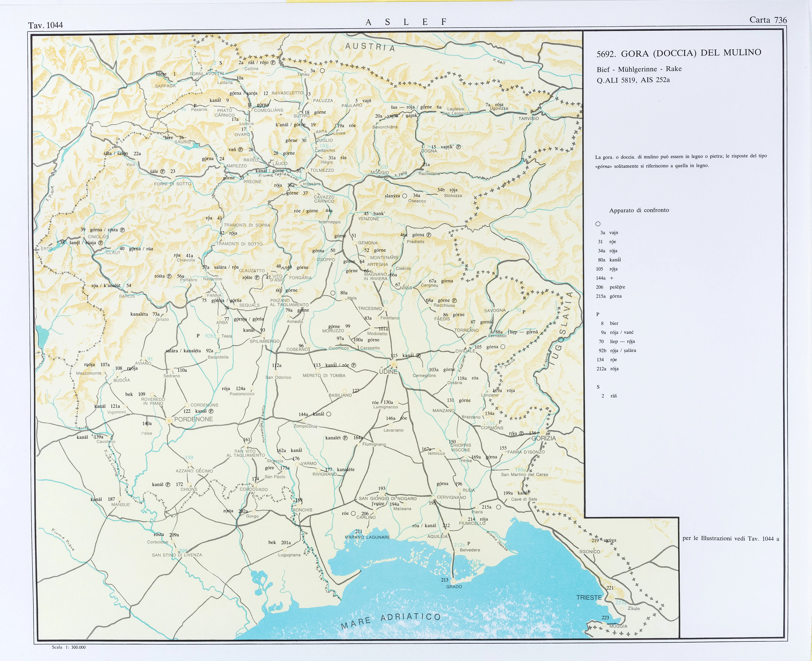812x661 pixels.
Task: Click the Scala 1: 300.000 text
Action: tap(69, 647)
